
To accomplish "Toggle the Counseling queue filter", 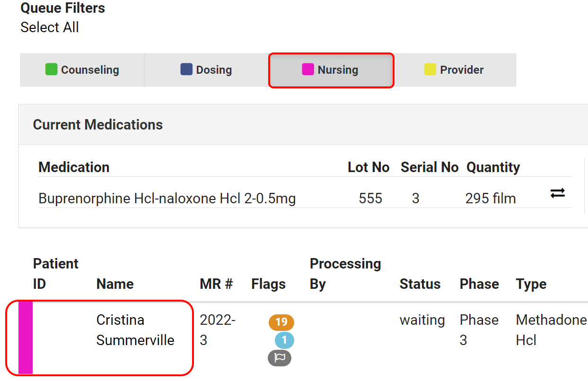I will (x=82, y=70).
